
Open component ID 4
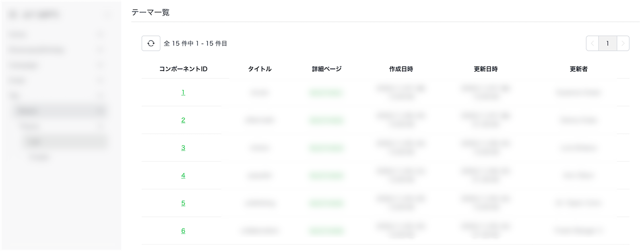[183, 176]
